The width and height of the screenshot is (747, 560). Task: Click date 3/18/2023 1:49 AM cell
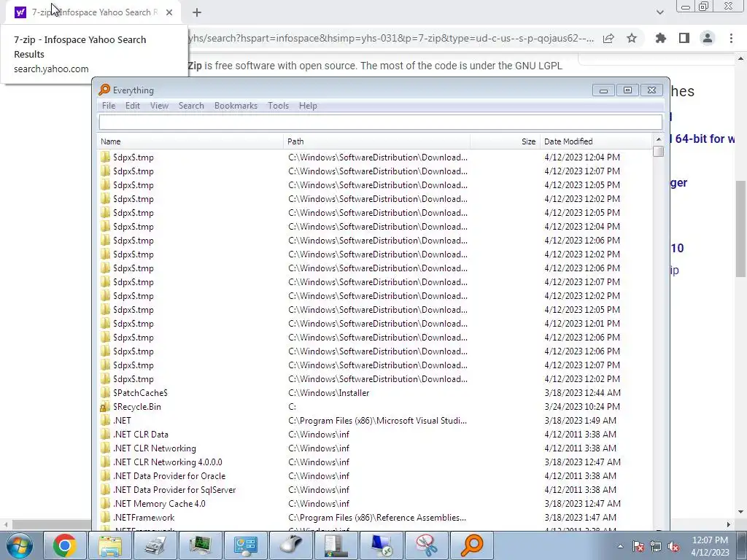tap(580, 421)
